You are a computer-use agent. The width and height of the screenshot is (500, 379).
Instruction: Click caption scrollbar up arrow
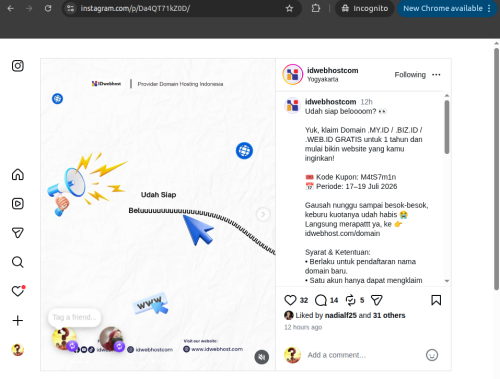coord(447,96)
